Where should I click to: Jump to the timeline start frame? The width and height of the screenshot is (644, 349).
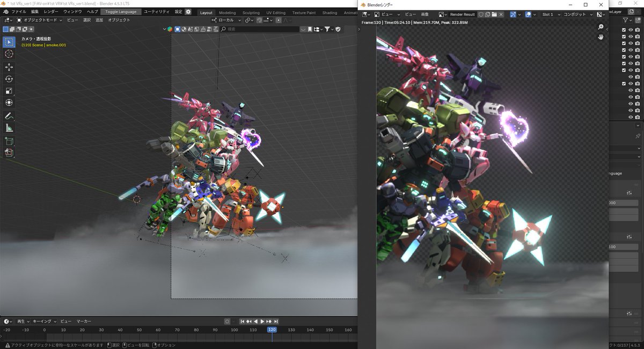pos(243,322)
